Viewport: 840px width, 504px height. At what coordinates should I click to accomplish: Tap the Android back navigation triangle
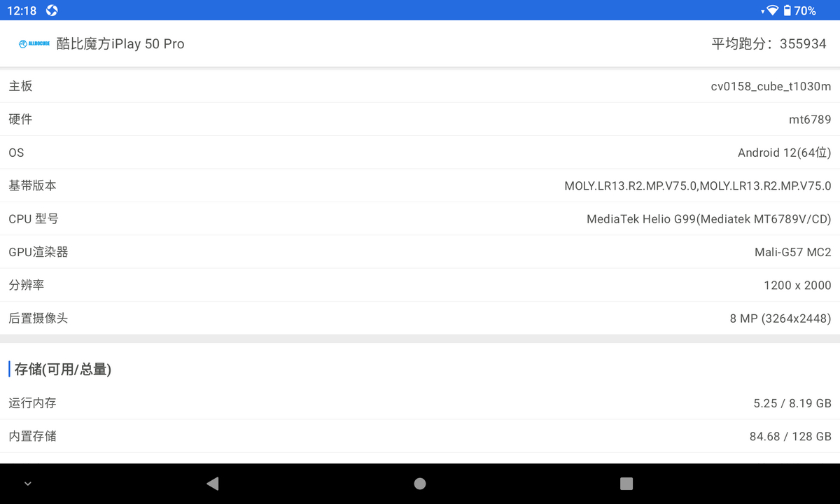tap(213, 483)
